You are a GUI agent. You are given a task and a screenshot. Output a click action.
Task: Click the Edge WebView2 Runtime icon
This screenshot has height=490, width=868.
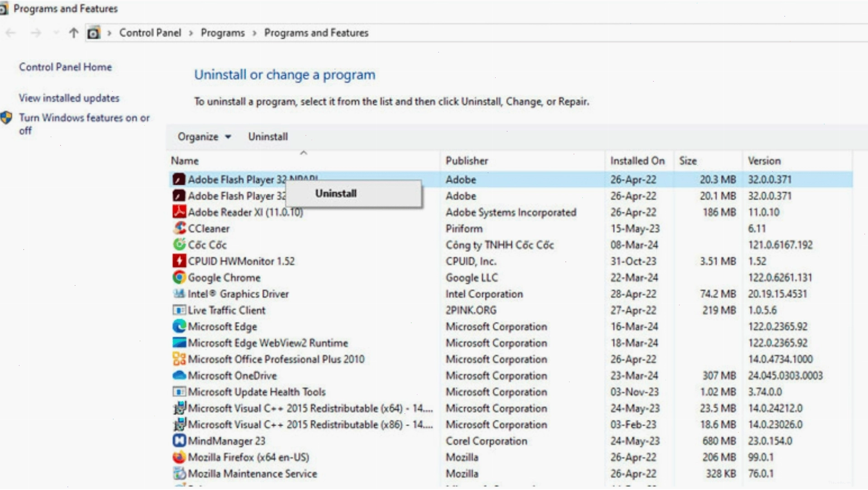click(x=179, y=343)
